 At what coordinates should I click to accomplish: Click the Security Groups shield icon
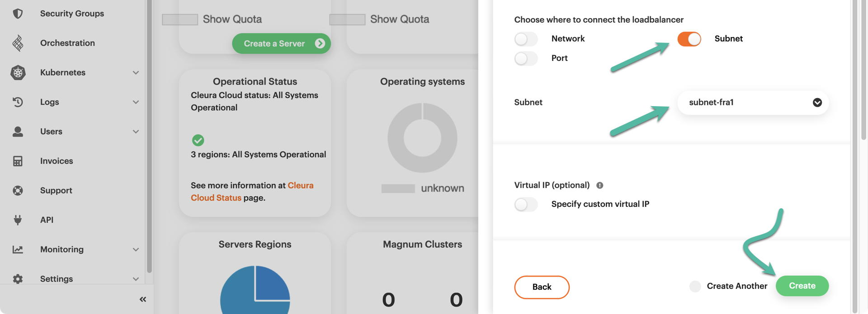[18, 14]
